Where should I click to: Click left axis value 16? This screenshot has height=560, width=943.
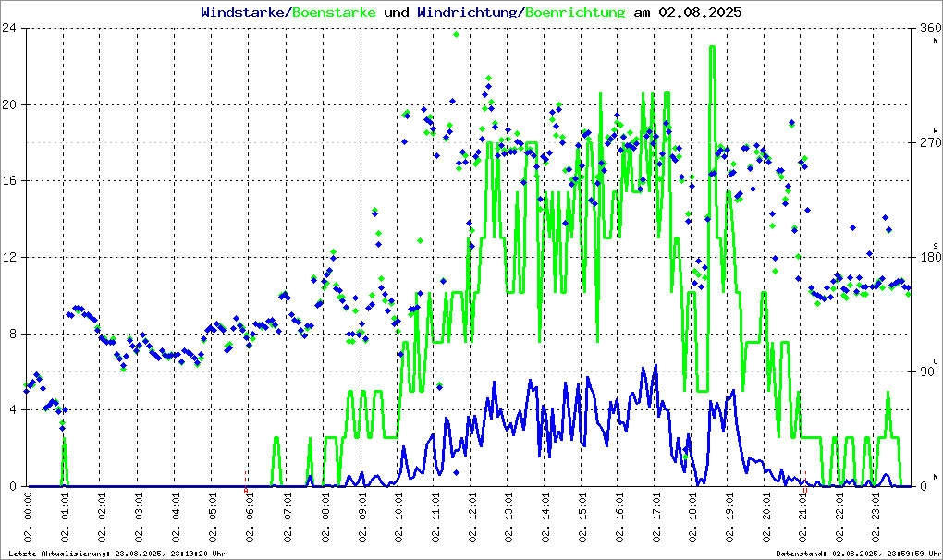click(x=9, y=181)
